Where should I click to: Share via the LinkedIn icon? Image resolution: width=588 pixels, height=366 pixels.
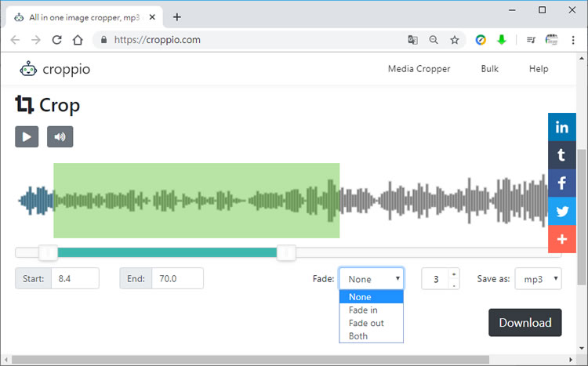(x=562, y=128)
